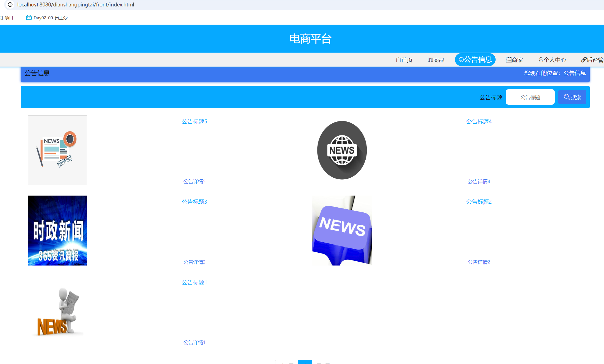Viewport: 604px width, 364px height.
Task: Open the 商品 products menu item
Action: 436,60
